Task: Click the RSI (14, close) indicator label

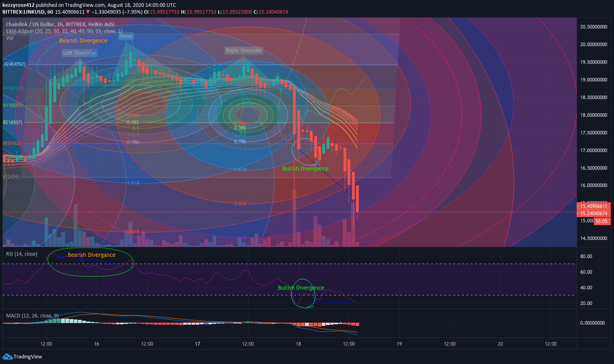Action: pyautogui.click(x=22, y=254)
